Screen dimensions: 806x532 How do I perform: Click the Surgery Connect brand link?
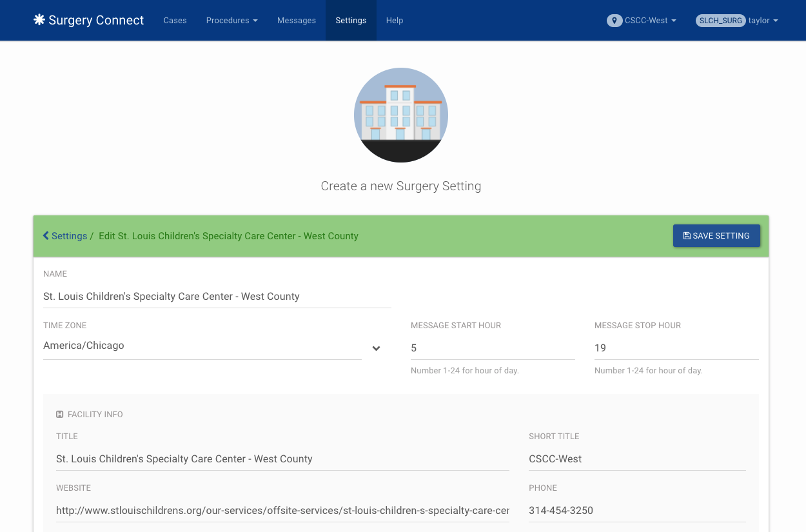89,20
